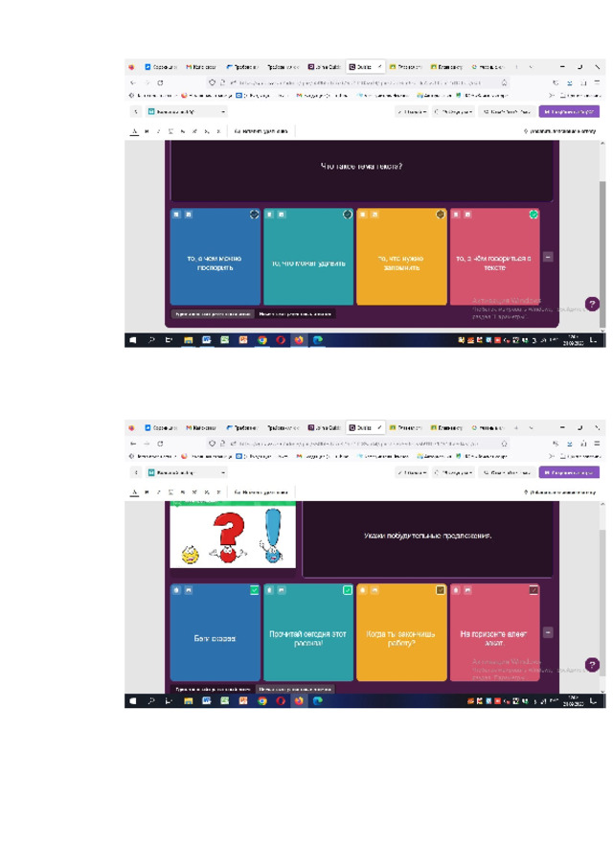The width and height of the screenshot is (613, 868).
Task: Open points dropdown in top screenshot
Action: (x=412, y=112)
